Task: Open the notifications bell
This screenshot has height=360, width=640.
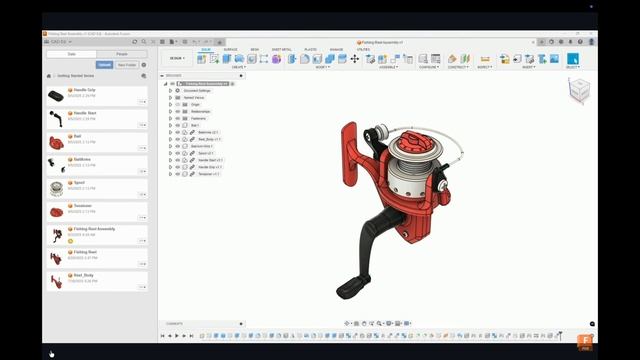Action: point(571,42)
